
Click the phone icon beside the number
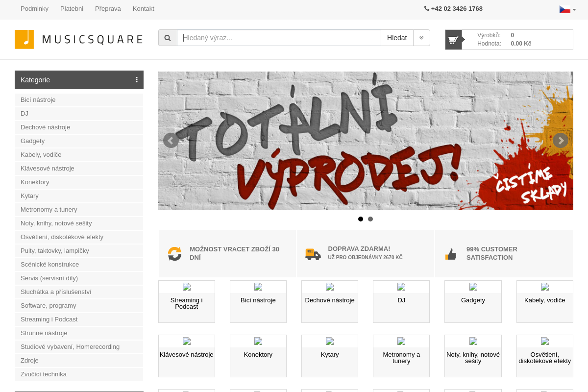pyautogui.click(x=426, y=8)
